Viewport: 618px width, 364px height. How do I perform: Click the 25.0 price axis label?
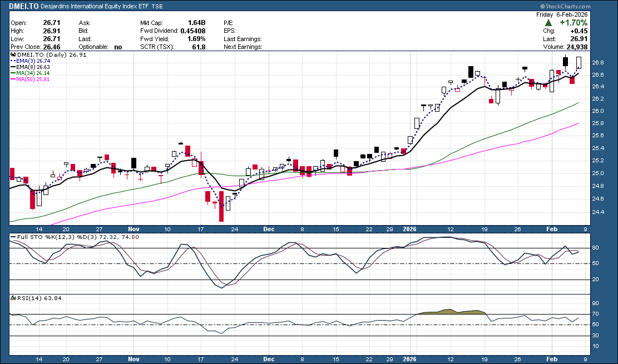598,173
